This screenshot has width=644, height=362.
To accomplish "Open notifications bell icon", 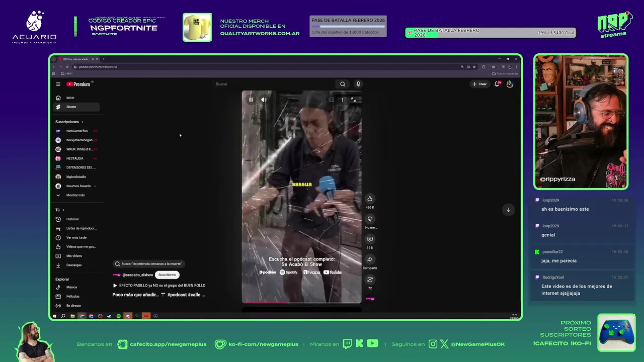I will pos(497,84).
